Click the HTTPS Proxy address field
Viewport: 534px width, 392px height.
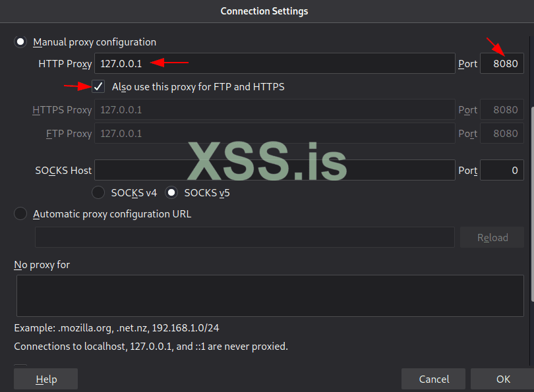tap(275, 110)
